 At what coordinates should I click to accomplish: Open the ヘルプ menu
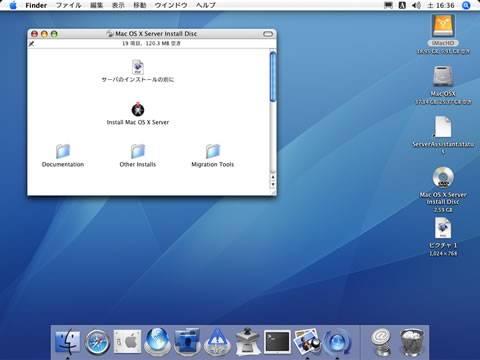tap(206, 5)
